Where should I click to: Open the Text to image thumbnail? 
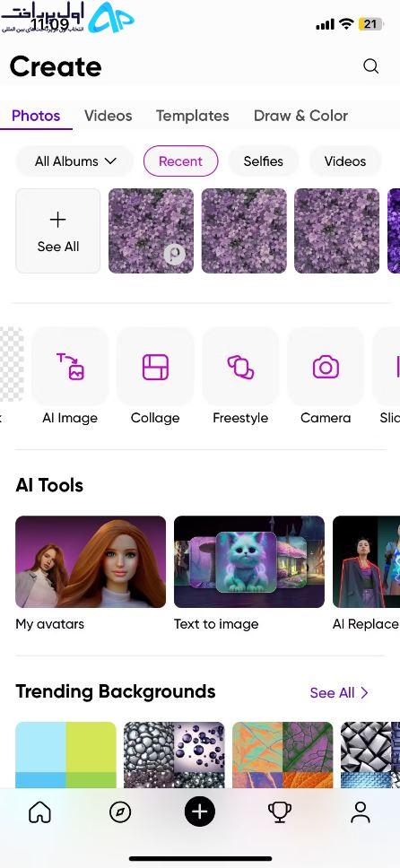[x=249, y=562]
